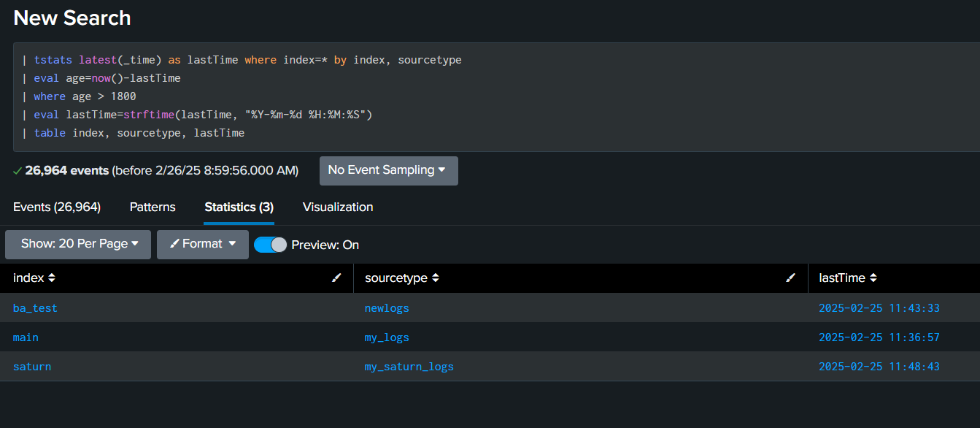
Task: Click the index column format pencil icon
Action: (336, 278)
